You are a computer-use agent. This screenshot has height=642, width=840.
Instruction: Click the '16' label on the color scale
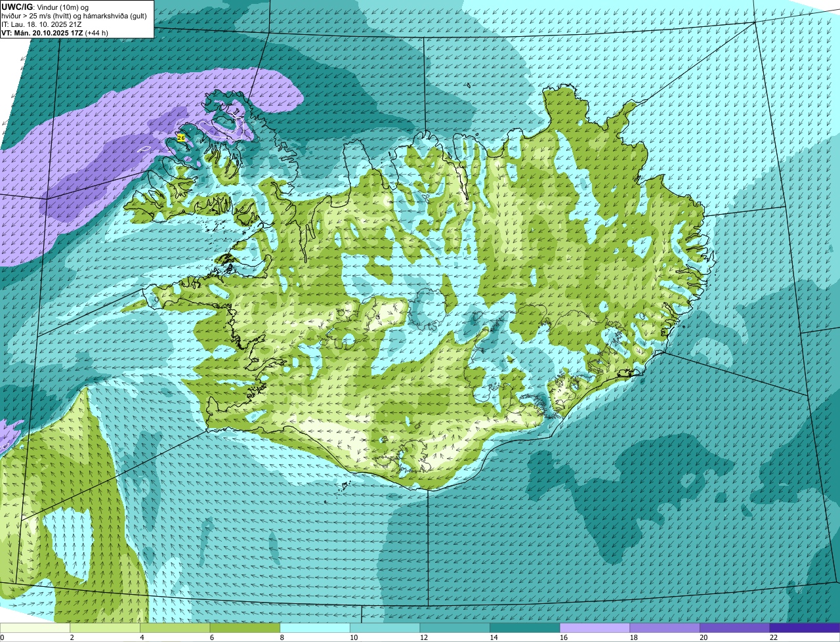pyautogui.click(x=564, y=637)
